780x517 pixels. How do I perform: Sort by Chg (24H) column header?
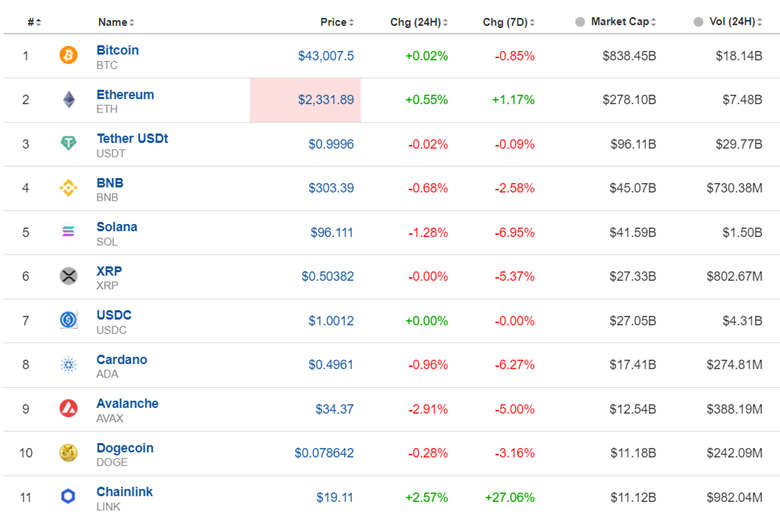[419, 22]
